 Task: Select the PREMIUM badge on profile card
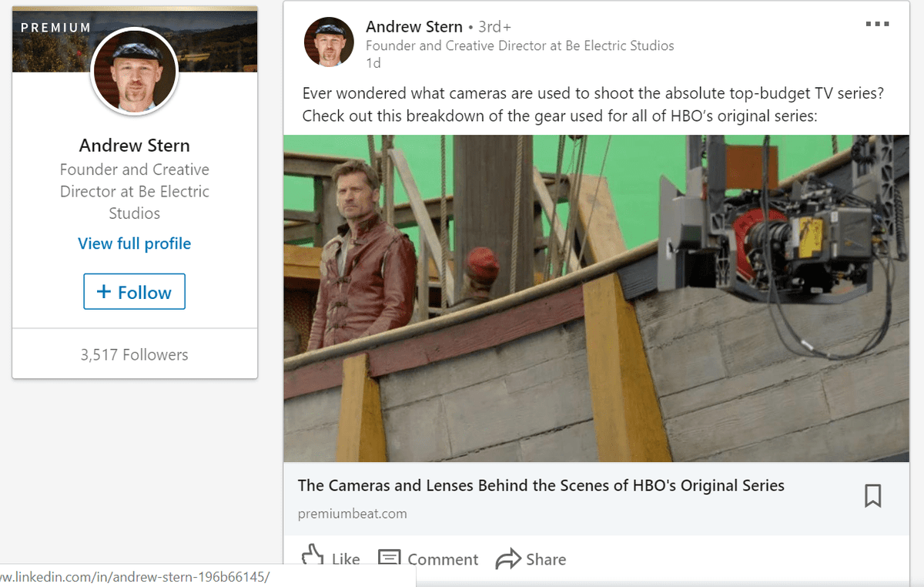(55, 28)
